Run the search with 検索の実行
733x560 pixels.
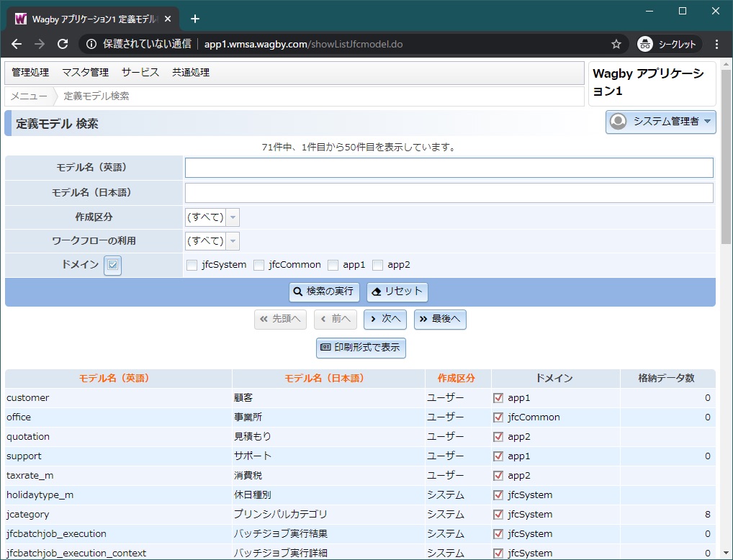pyautogui.click(x=324, y=292)
